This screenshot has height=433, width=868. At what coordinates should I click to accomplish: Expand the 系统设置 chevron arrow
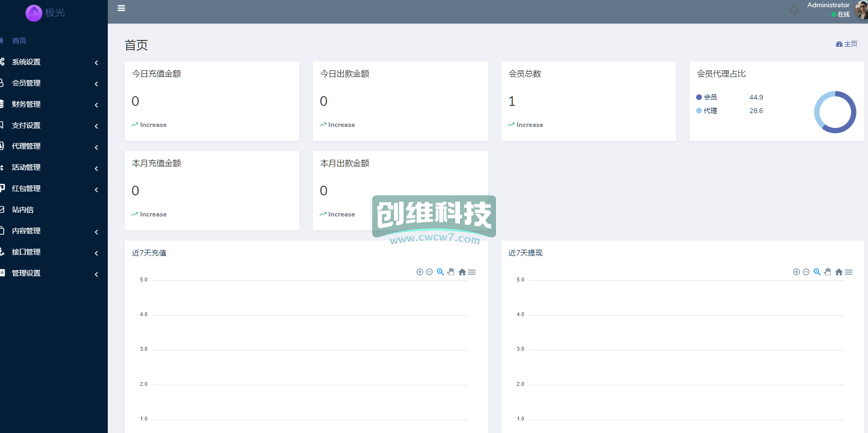tap(96, 63)
